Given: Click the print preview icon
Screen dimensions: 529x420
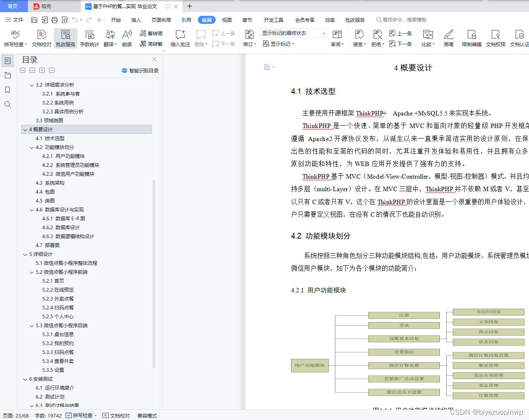Looking at the screenshot, I should 64,20.
